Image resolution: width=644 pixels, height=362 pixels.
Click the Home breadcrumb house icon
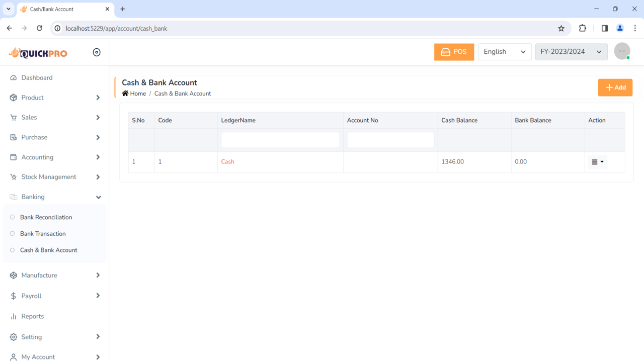[x=125, y=93]
